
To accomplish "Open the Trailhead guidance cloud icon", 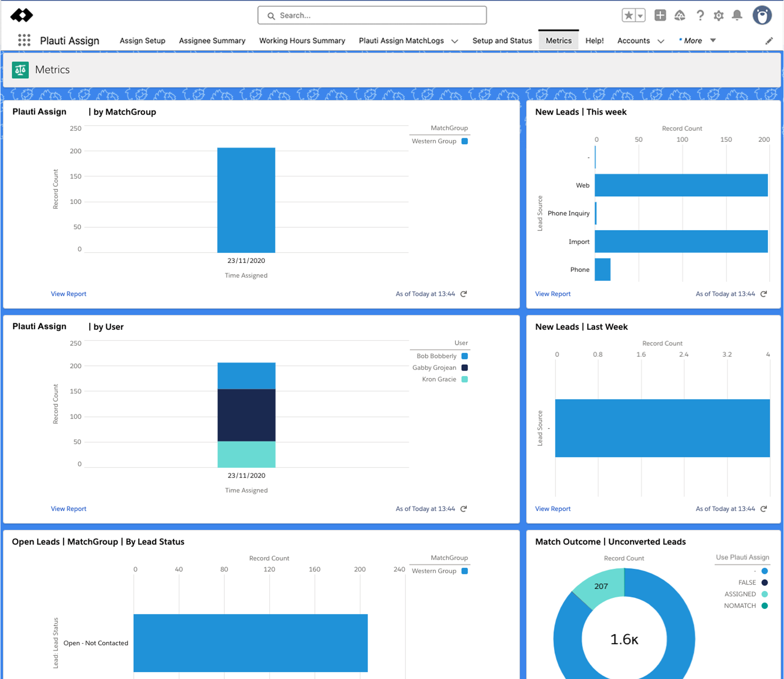I will 680,16.
